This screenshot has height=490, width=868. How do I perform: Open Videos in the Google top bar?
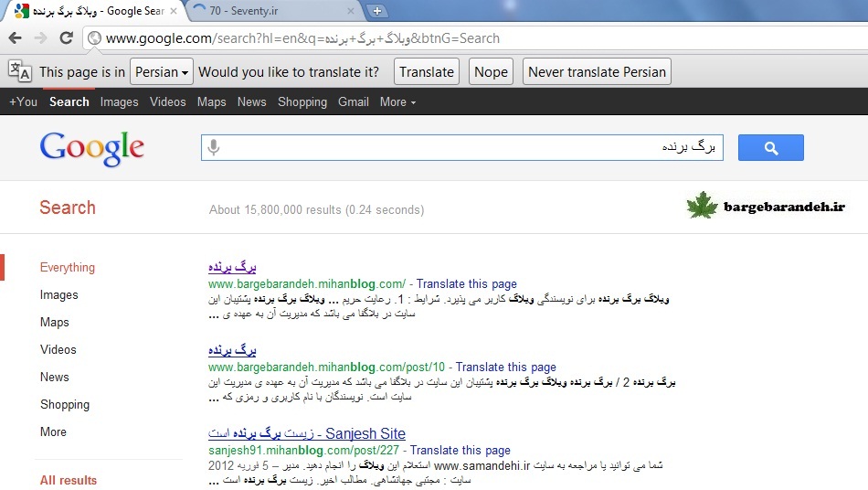(168, 101)
